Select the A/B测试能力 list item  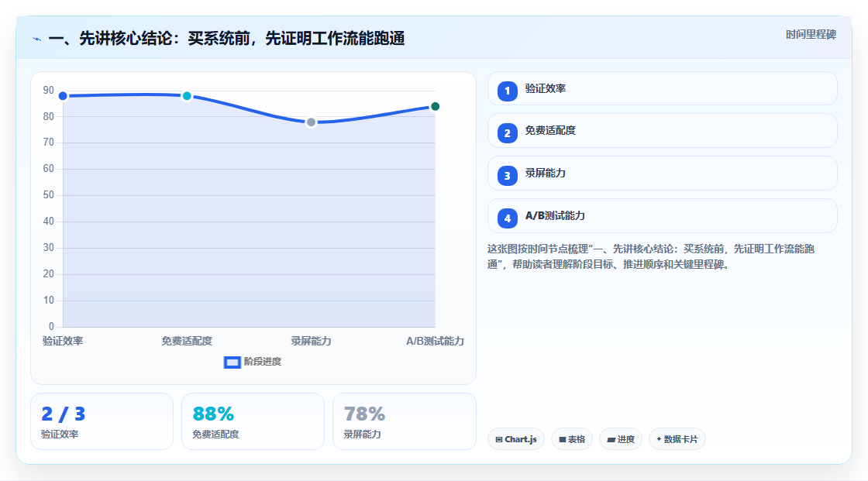[x=662, y=216]
